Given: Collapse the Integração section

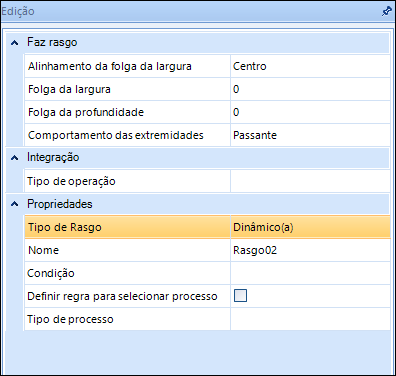Looking at the screenshot, I should coord(14,158).
